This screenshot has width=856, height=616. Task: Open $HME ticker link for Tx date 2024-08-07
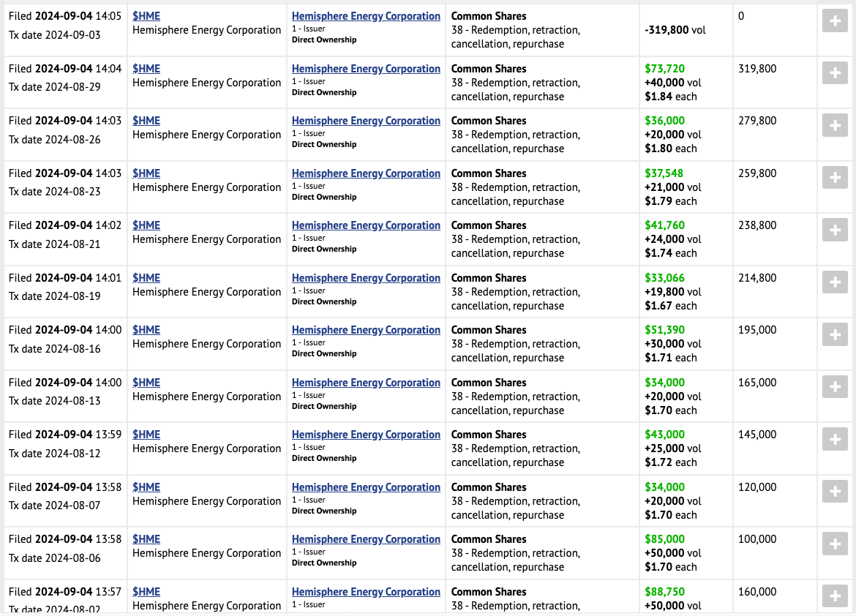tap(146, 487)
